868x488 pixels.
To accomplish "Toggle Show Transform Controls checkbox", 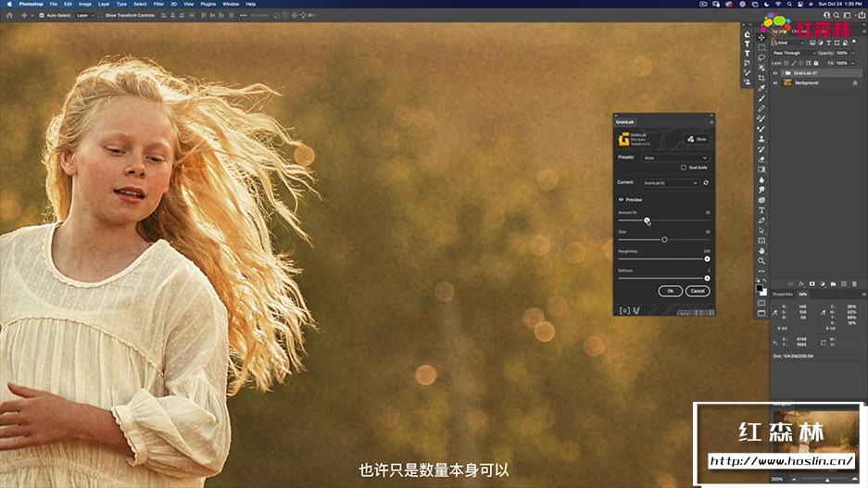I will pos(100,16).
